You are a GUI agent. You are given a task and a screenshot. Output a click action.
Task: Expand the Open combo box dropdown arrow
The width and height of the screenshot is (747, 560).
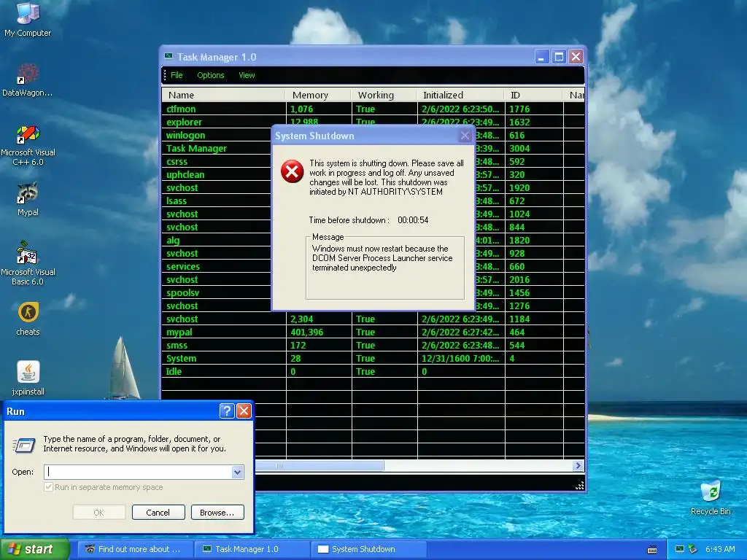(x=237, y=472)
